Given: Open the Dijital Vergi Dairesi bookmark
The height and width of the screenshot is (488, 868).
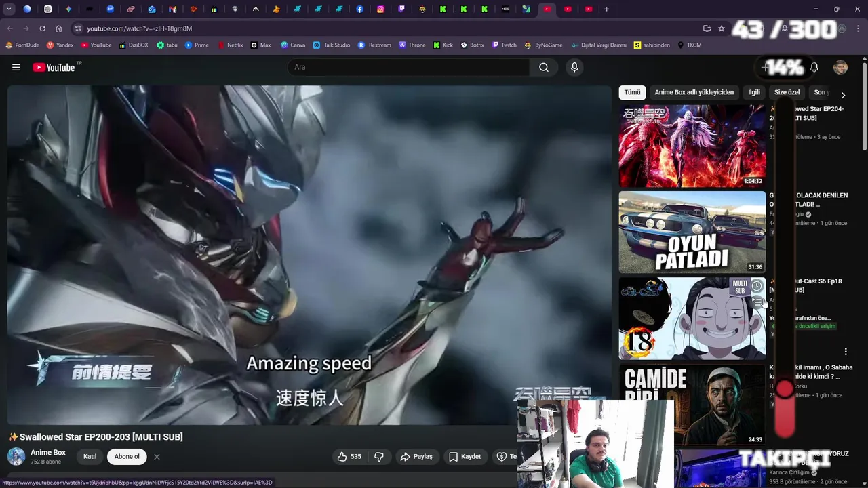Looking at the screenshot, I should point(599,45).
